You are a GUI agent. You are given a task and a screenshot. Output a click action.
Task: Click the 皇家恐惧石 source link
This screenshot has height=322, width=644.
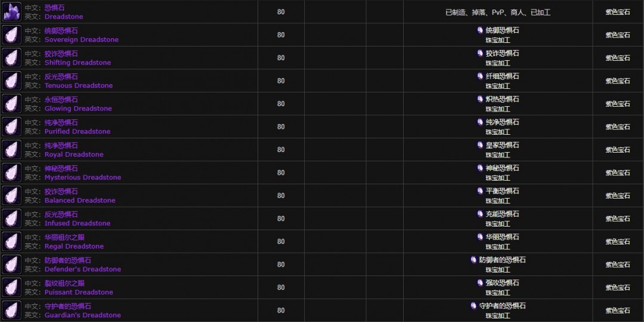[x=502, y=145]
